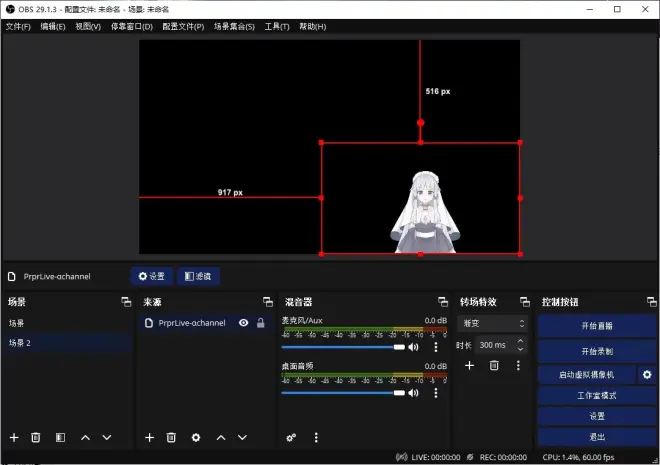
Task: Click 设置 button in controls panel
Action: point(597,416)
